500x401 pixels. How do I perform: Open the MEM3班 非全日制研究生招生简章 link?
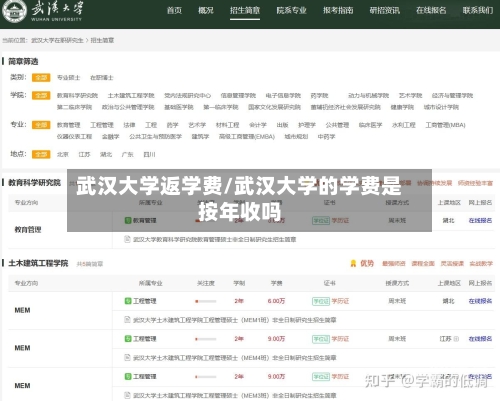pyautogui.click(x=234, y=396)
